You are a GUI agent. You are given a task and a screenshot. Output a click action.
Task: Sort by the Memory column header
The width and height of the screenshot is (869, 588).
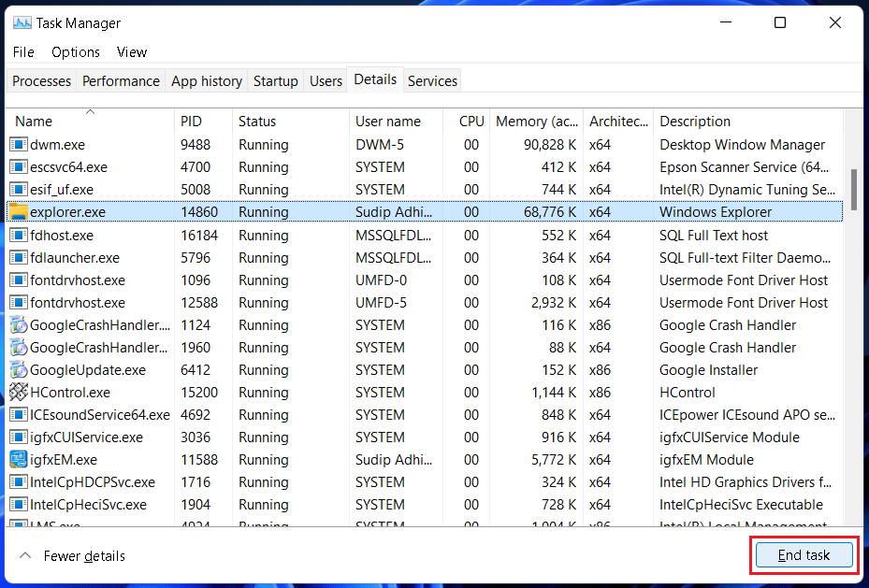(x=537, y=122)
